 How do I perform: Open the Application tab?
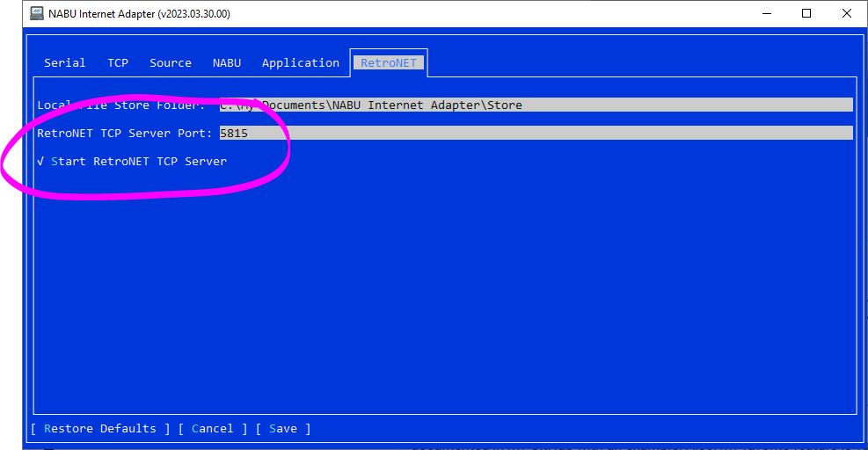point(301,63)
